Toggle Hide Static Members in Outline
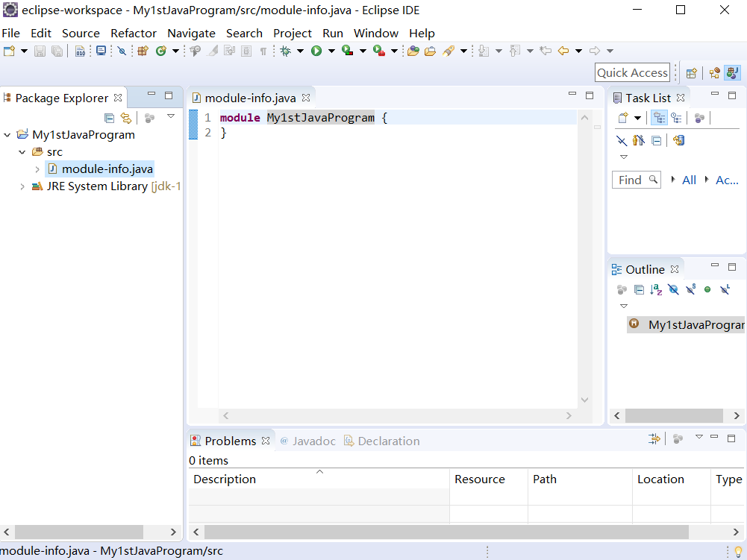 point(690,289)
